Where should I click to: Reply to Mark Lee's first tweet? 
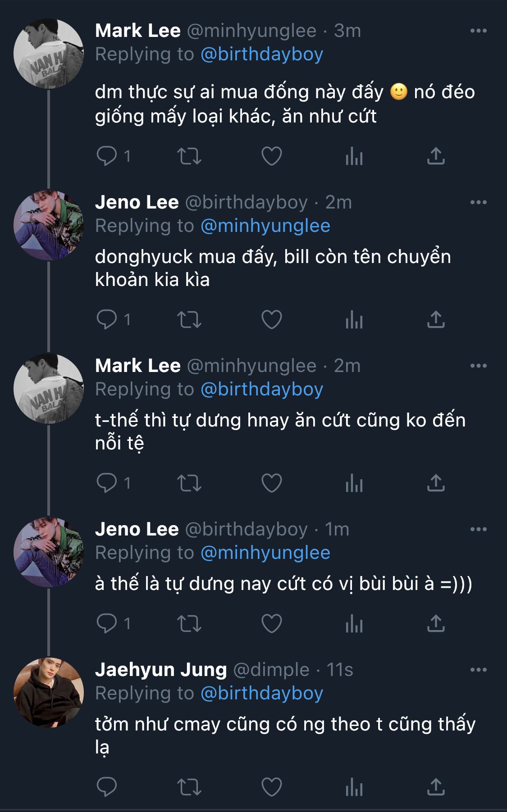pyautogui.click(x=107, y=156)
